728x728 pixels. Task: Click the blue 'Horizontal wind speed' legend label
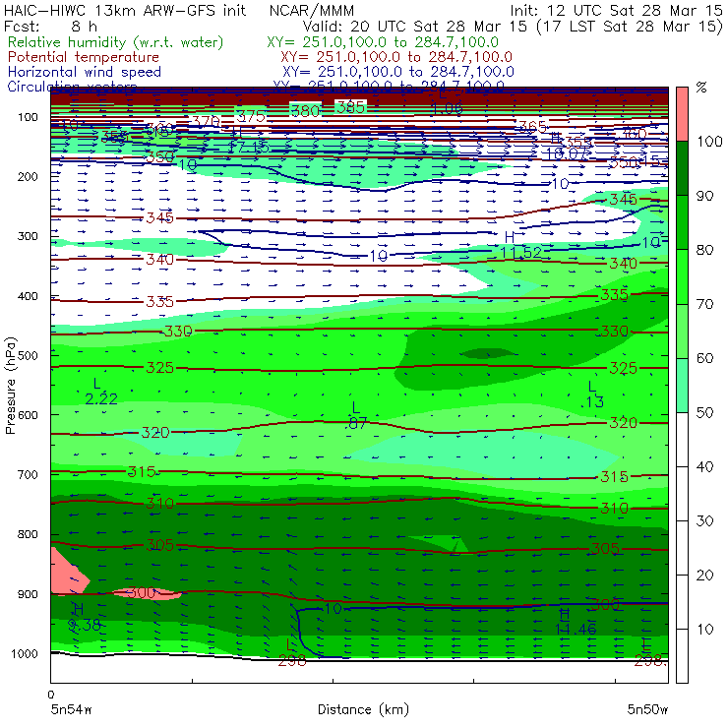84,72
